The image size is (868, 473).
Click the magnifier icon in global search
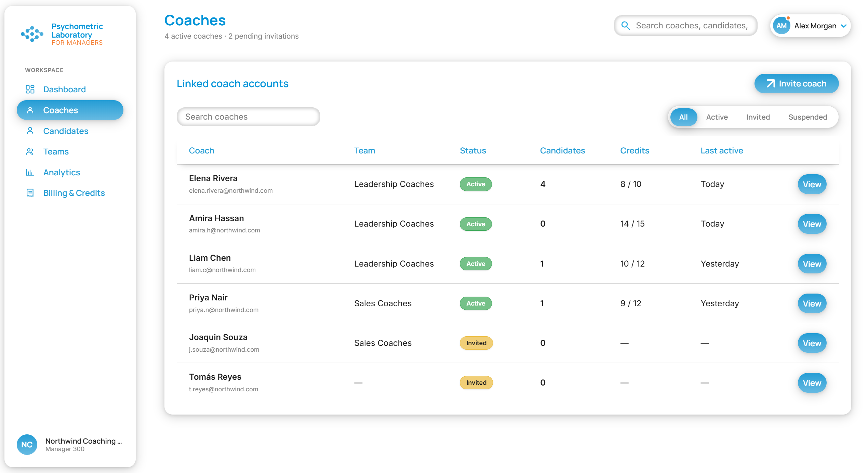pos(625,26)
